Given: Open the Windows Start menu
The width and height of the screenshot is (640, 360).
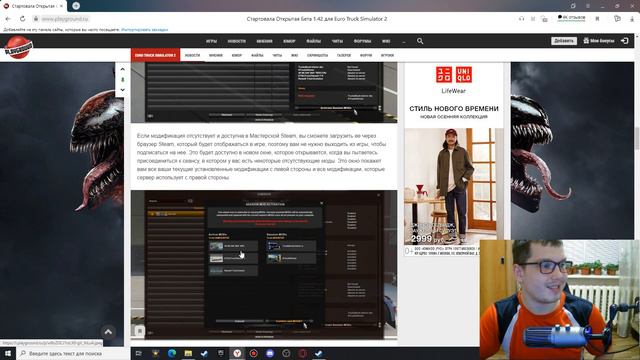Looking at the screenshot, I should [x=8, y=353].
